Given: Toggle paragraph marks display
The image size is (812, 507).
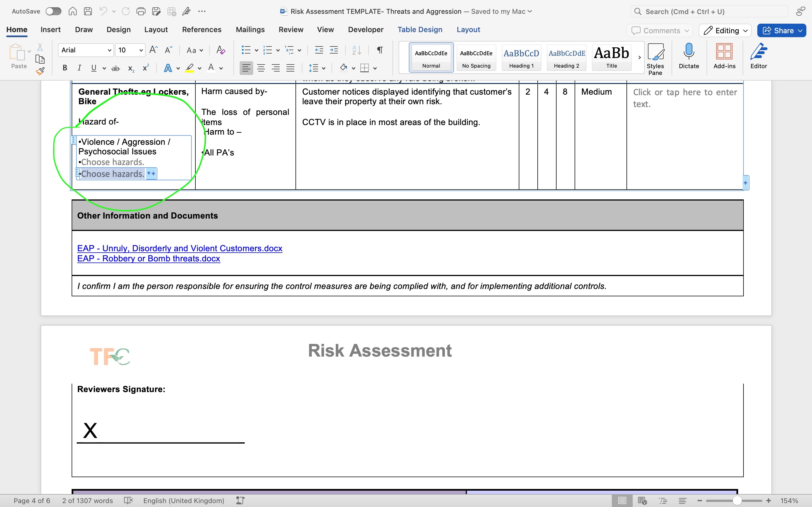Looking at the screenshot, I should coord(379,50).
